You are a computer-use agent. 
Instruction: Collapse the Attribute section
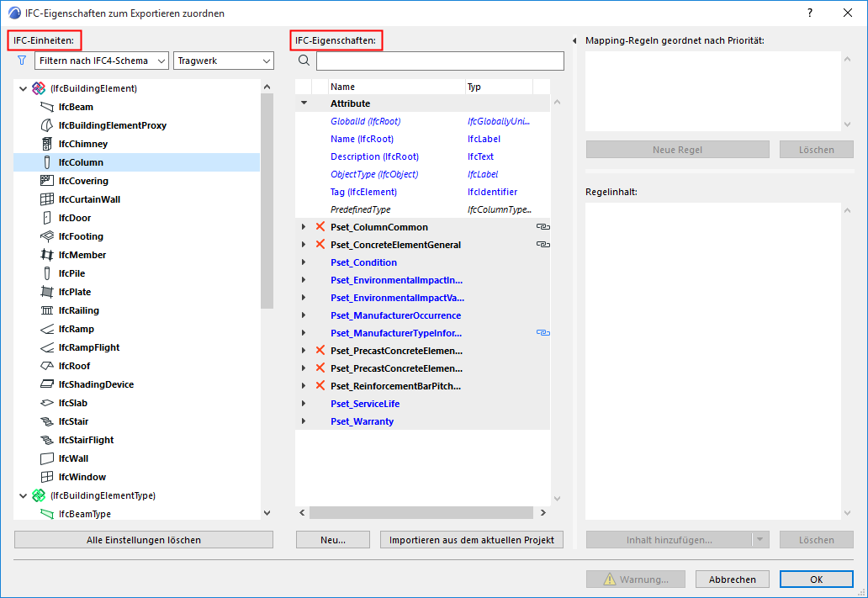coord(304,103)
